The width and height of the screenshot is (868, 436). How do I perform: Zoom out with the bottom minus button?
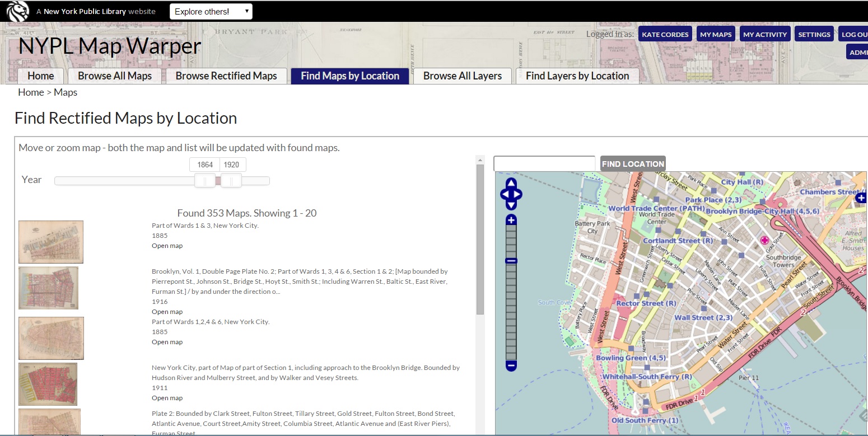[x=511, y=365]
